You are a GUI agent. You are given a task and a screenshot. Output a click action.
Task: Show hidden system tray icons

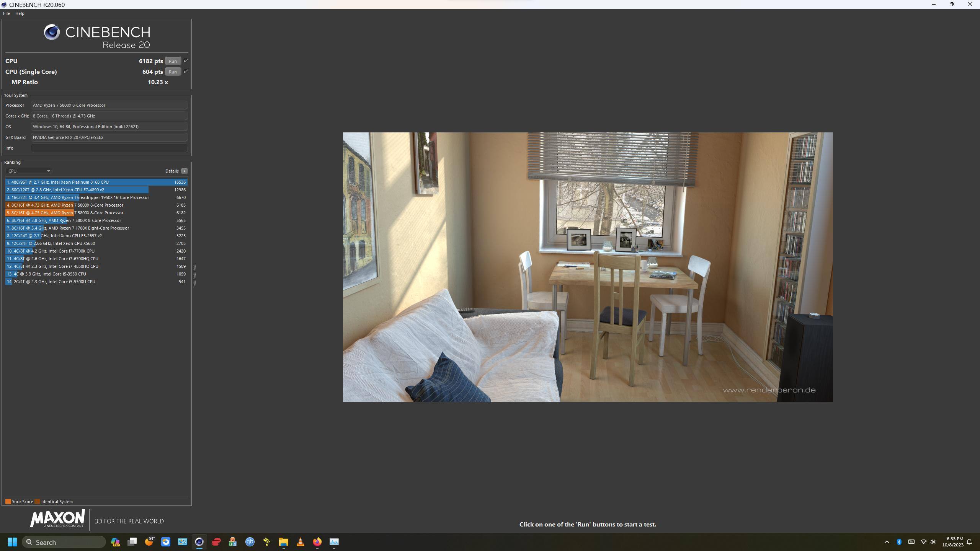[887, 542]
